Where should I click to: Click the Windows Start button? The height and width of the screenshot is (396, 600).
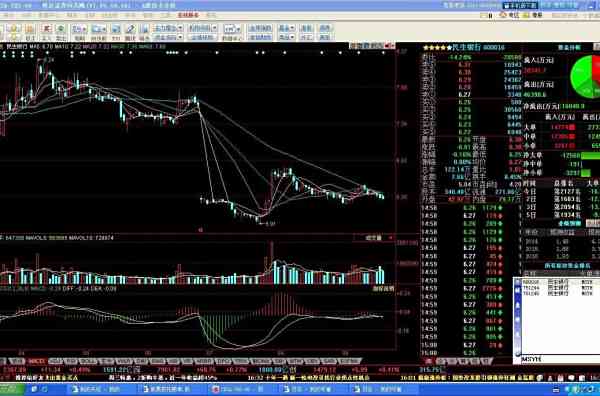click(x=12, y=389)
